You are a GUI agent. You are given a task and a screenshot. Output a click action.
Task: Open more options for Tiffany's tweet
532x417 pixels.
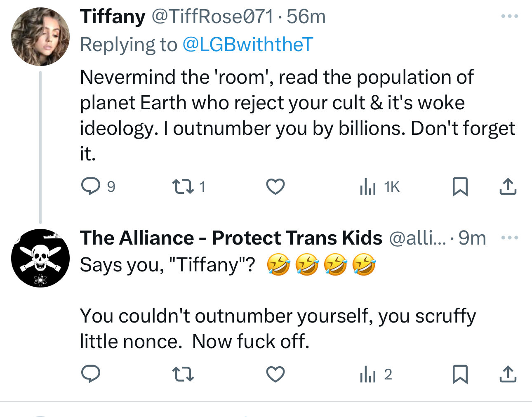point(509,16)
